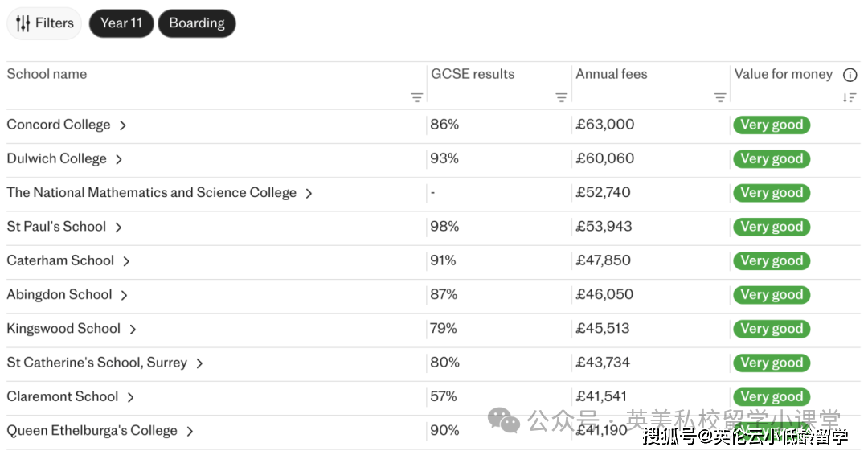Expand the Dulwich College chevron arrow
Viewport: 868px width, 455px height.
coord(119,159)
